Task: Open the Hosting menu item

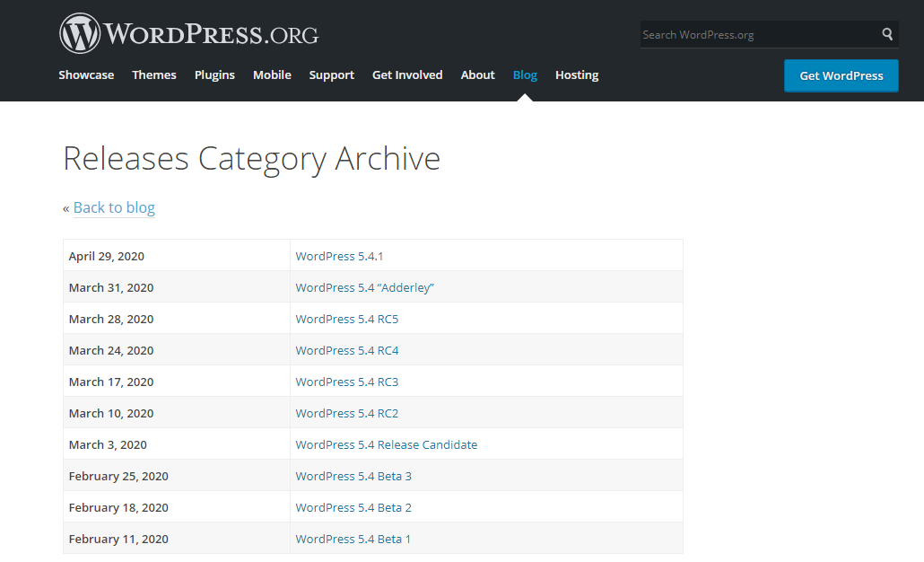Action: pyautogui.click(x=576, y=75)
